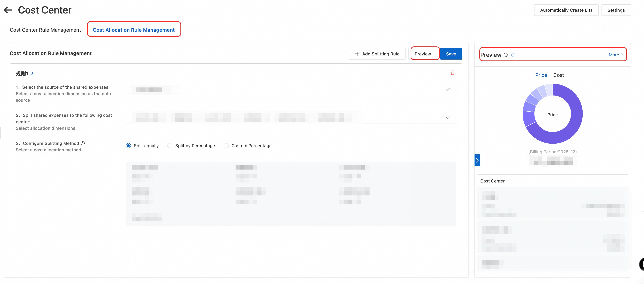Edit the rule name with the pencil icon
Image resolution: width=644 pixels, height=284 pixels.
click(32, 74)
